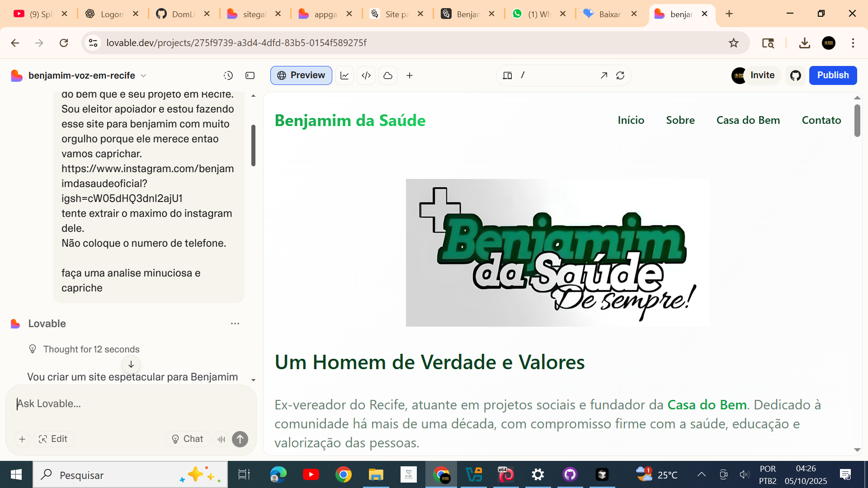Switch to code editor view icon
Viewport: 868px width, 488px height.
click(366, 75)
